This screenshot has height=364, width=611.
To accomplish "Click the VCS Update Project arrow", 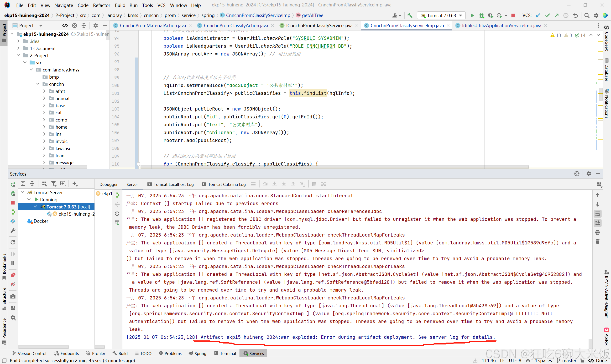I will [x=538, y=15].
